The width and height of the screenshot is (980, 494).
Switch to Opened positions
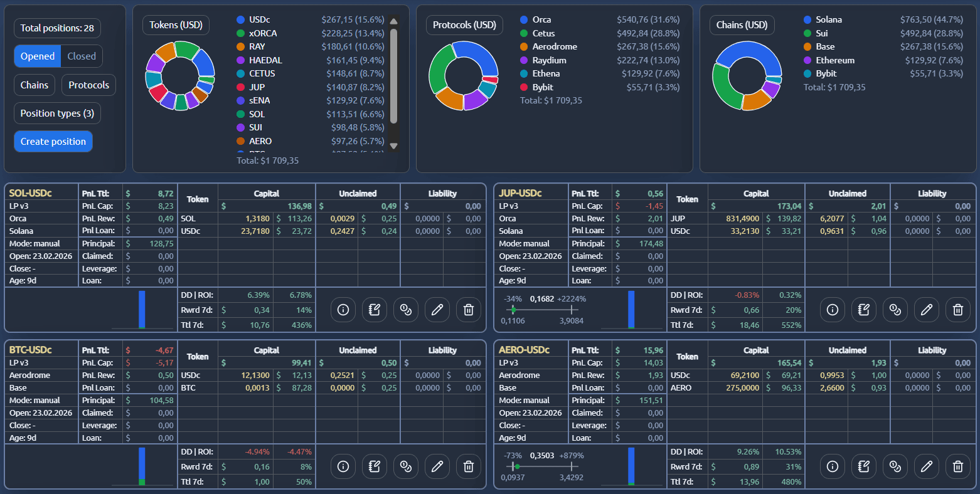click(38, 56)
